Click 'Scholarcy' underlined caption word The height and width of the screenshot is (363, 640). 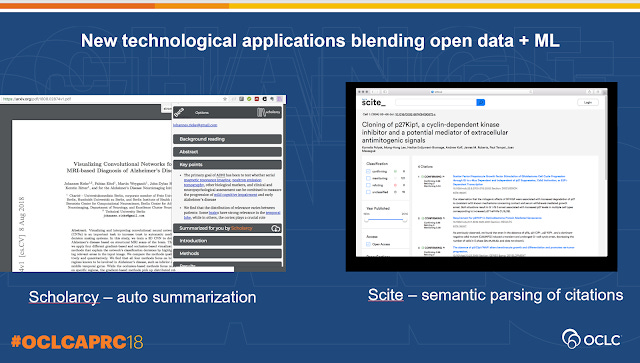(64, 297)
